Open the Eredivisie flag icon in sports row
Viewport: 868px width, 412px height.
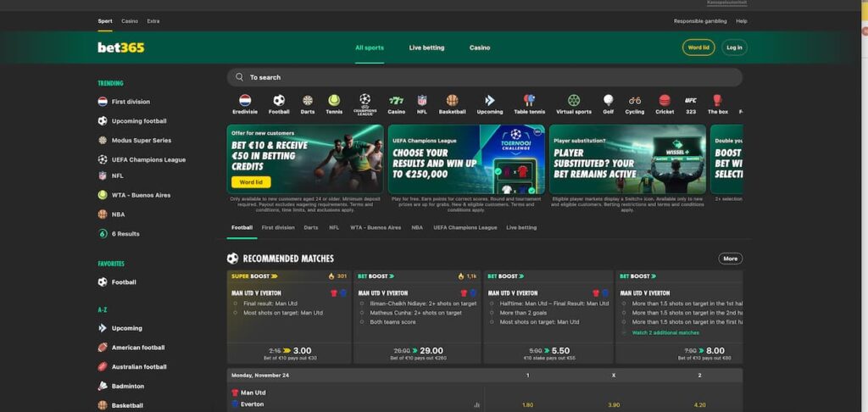(x=245, y=100)
